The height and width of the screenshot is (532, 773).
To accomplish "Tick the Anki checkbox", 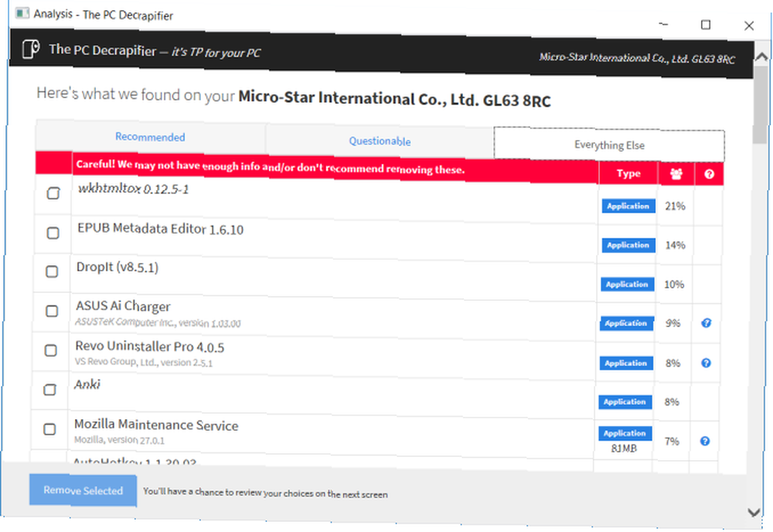I will click(49, 390).
